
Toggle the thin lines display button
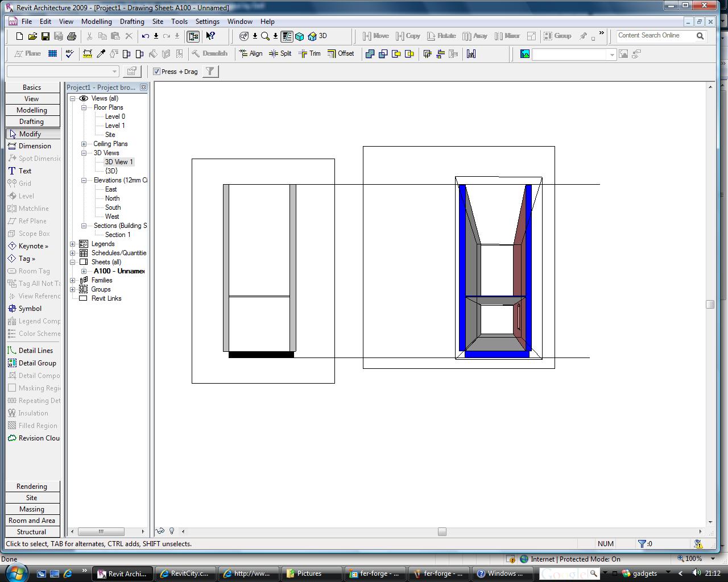[287, 36]
